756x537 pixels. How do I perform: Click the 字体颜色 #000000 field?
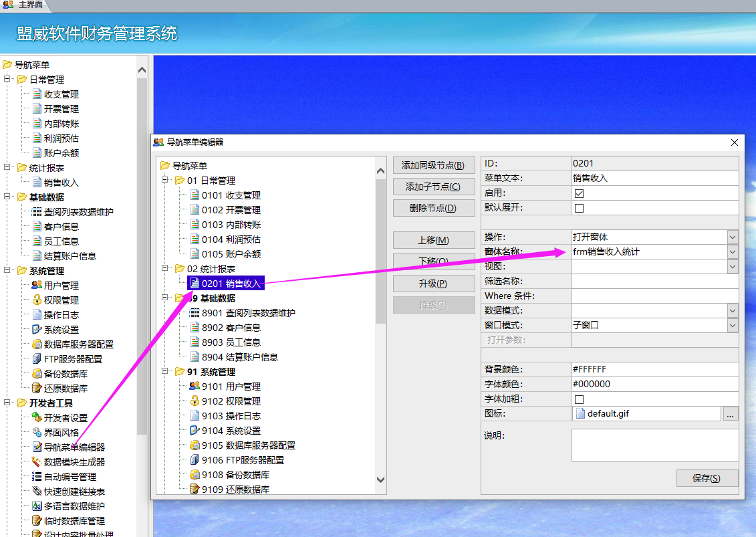coord(655,384)
